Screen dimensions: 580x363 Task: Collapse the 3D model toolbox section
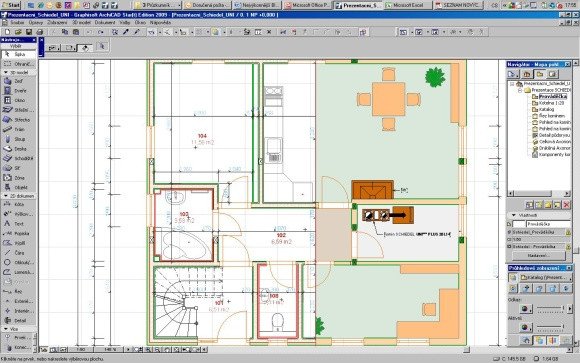pos(6,73)
